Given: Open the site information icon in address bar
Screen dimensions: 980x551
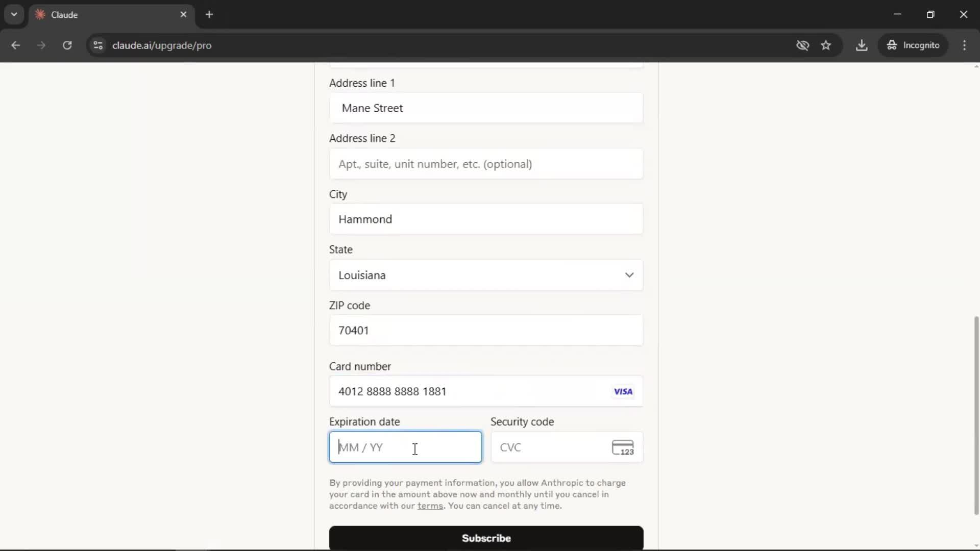Looking at the screenshot, I should coord(98,45).
